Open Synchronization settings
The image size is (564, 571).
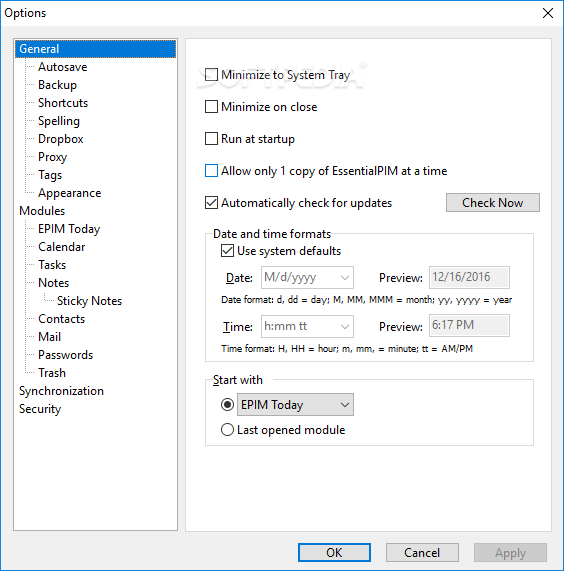[62, 391]
